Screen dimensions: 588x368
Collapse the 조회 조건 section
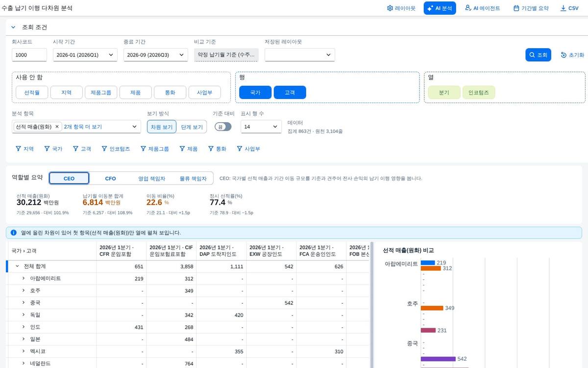click(13, 27)
